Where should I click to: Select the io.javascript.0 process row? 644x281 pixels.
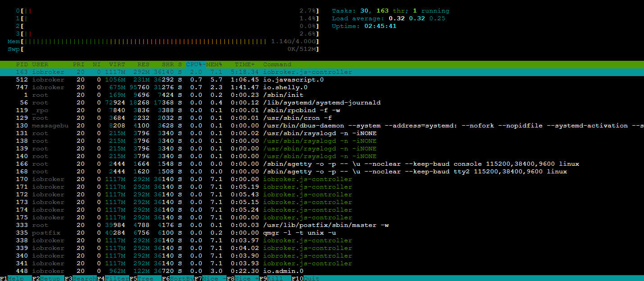[x=322, y=80]
